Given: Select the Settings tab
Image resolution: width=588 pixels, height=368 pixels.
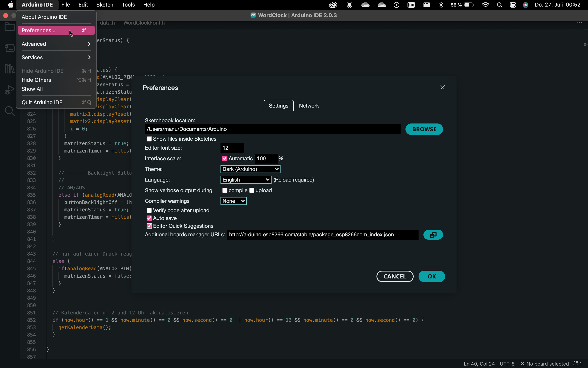Looking at the screenshot, I should click(x=278, y=106).
